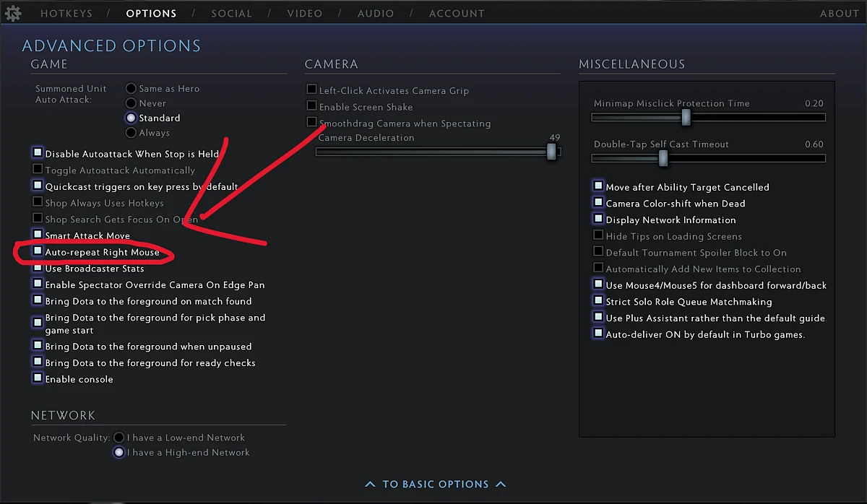Enable Hide Tips on Loading Screens
The width and height of the screenshot is (867, 504).
pyautogui.click(x=598, y=235)
